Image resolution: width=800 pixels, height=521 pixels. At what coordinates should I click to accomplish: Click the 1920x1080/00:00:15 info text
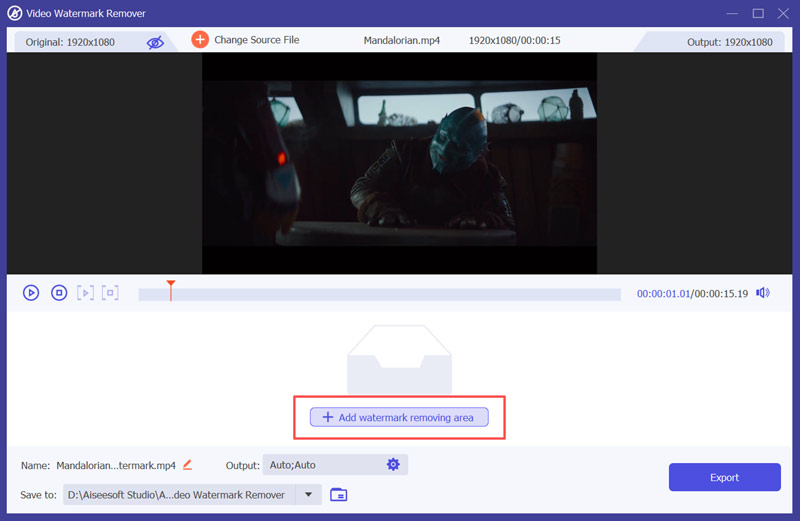[514, 40]
